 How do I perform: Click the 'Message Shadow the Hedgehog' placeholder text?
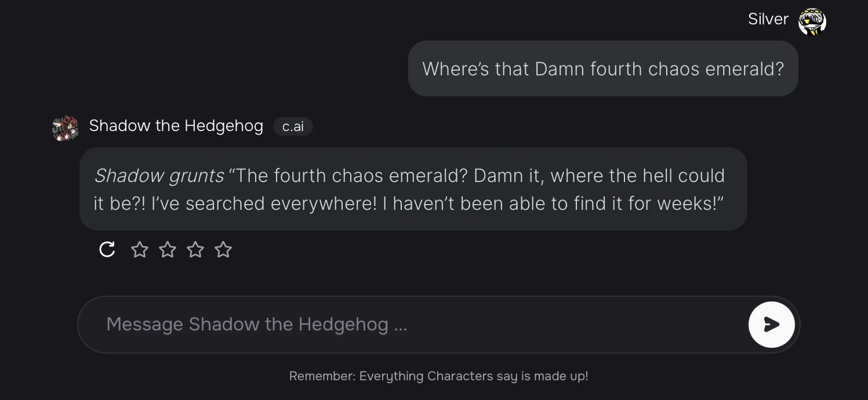pyautogui.click(x=257, y=324)
